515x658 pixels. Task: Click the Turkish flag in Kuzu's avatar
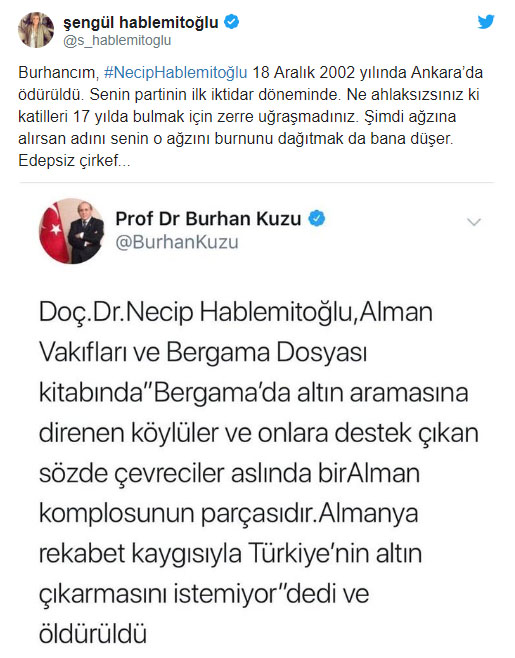pyautogui.click(x=52, y=231)
